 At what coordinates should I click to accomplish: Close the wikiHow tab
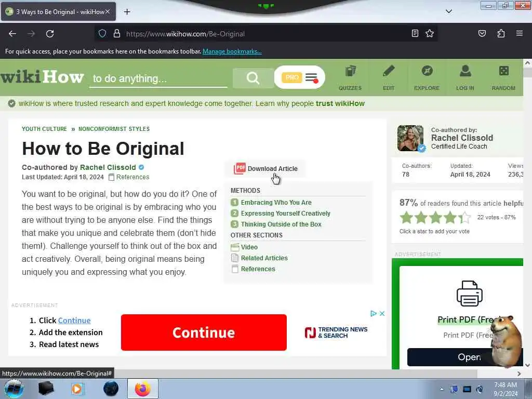[x=108, y=11]
